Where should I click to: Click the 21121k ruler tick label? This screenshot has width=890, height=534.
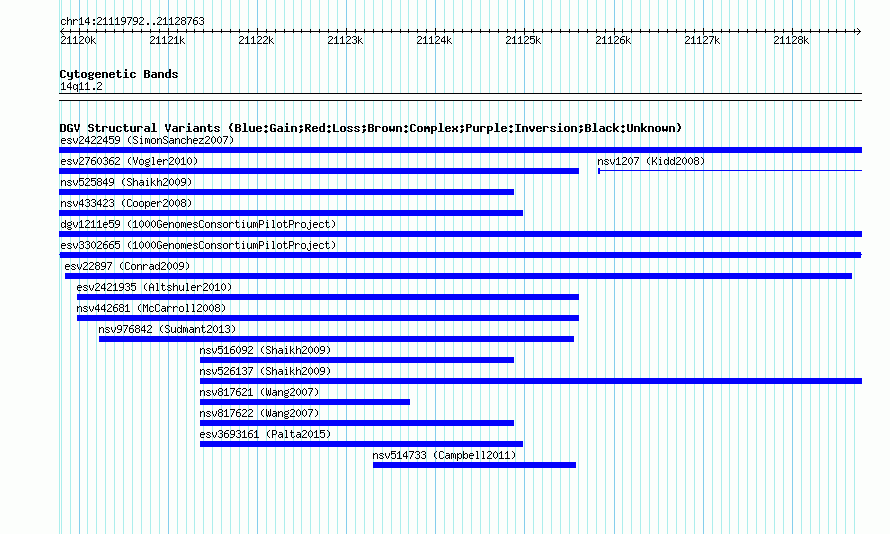[x=167, y=40]
